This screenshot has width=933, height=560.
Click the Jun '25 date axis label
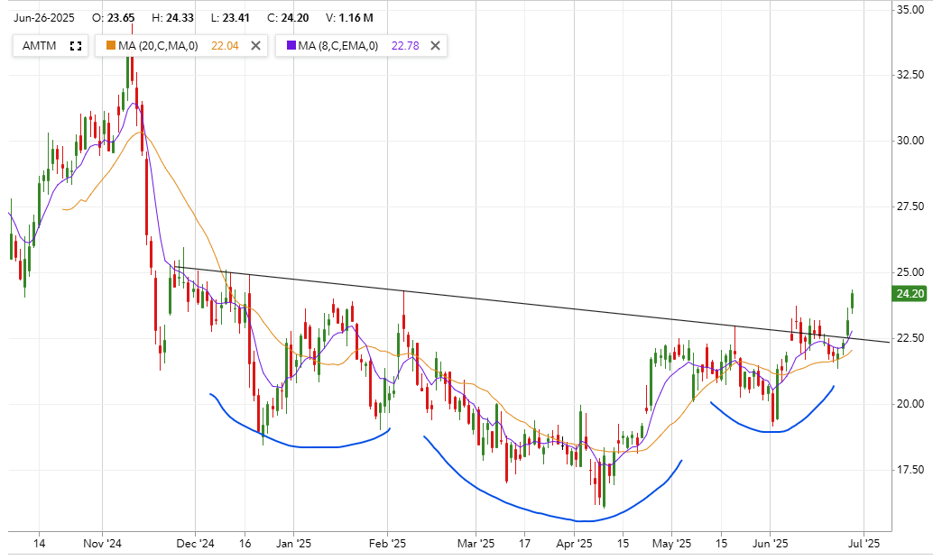(770, 544)
